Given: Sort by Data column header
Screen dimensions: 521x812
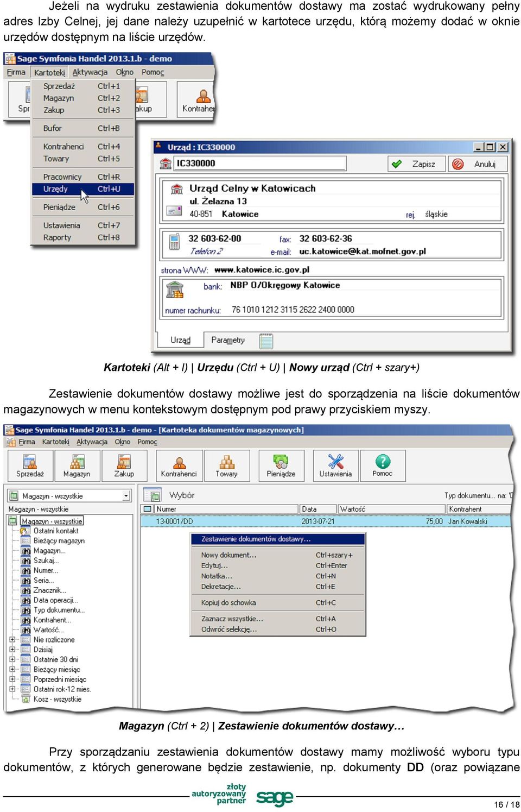Looking at the screenshot, I should point(318,509).
